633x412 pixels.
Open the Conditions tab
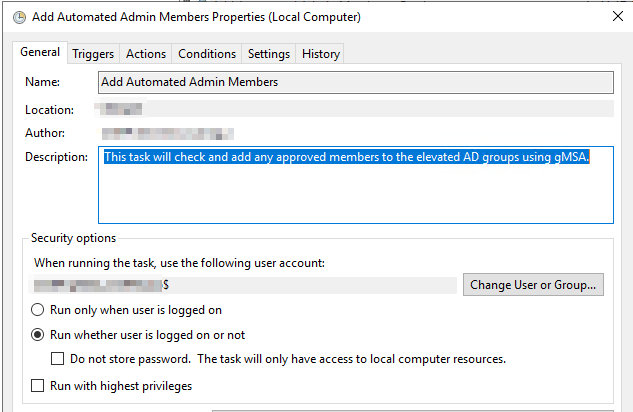[x=207, y=54]
